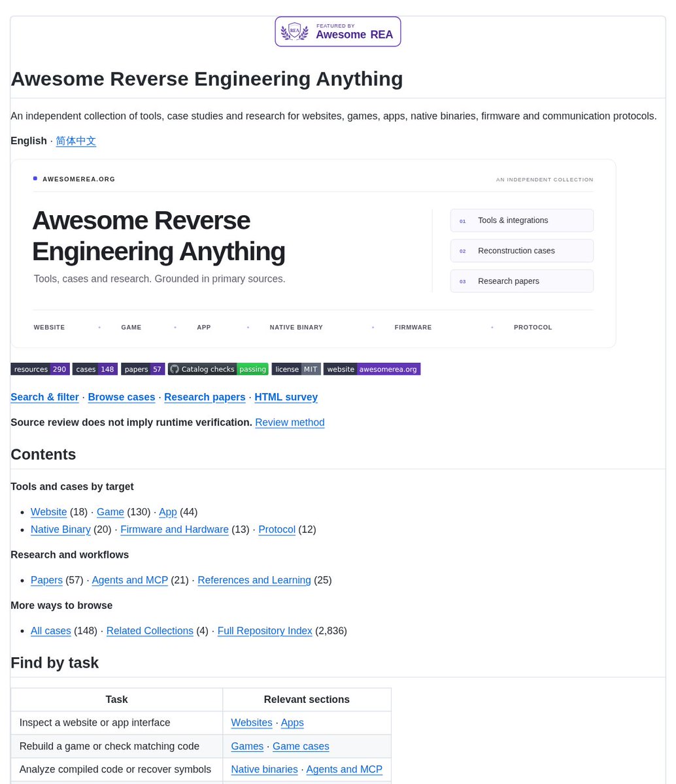676x784 pixels.
Task: Open References and Learning link
Action: pos(254,580)
